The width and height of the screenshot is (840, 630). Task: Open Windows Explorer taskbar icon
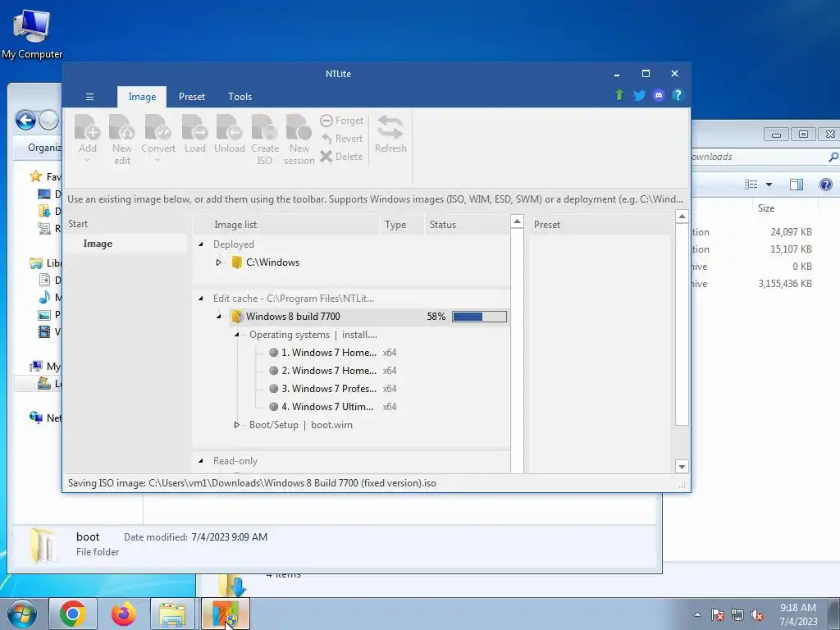coord(173,614)
